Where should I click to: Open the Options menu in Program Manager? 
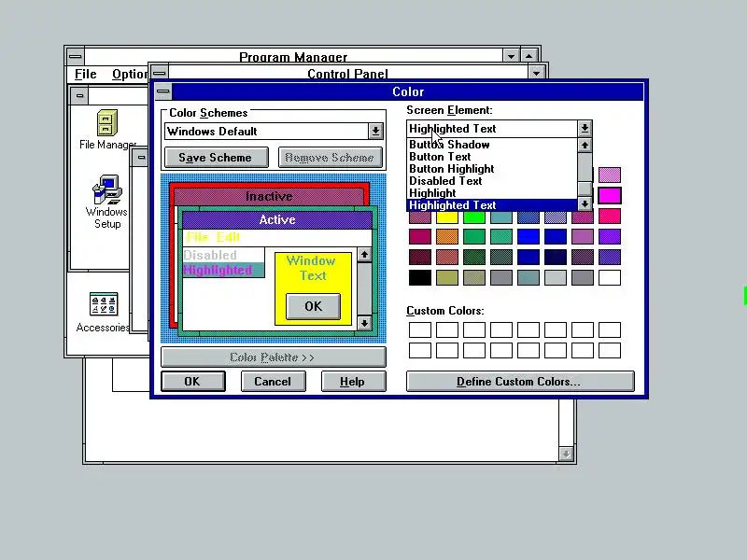(130, 75)
